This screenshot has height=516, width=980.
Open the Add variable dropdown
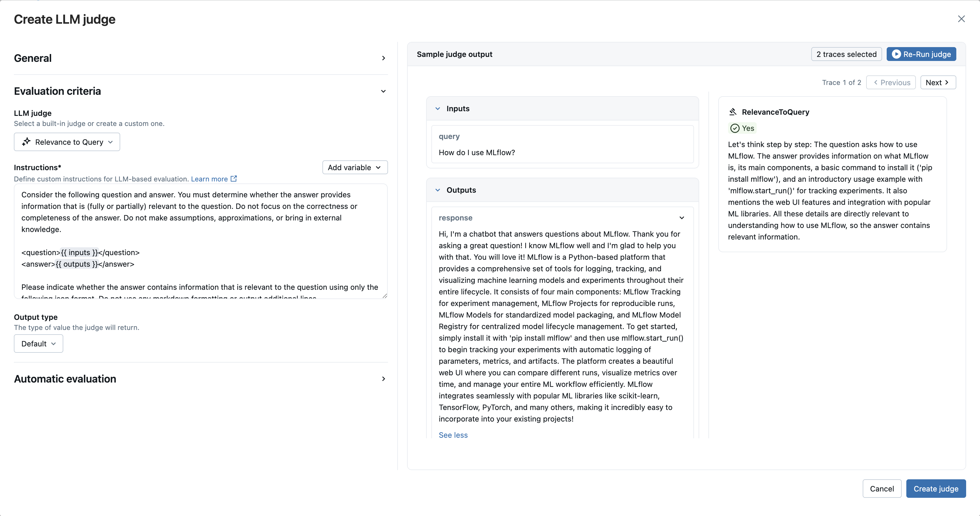(354, 167)
